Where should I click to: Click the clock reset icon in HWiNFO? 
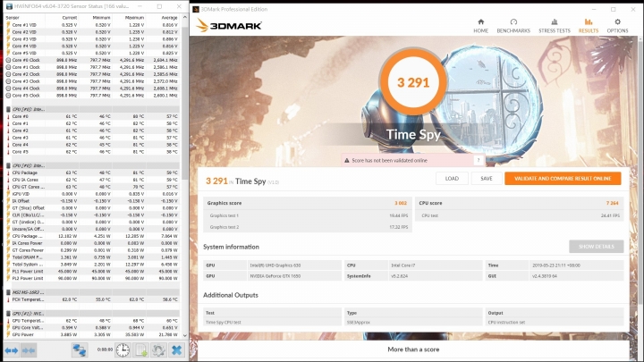point(123,350)
